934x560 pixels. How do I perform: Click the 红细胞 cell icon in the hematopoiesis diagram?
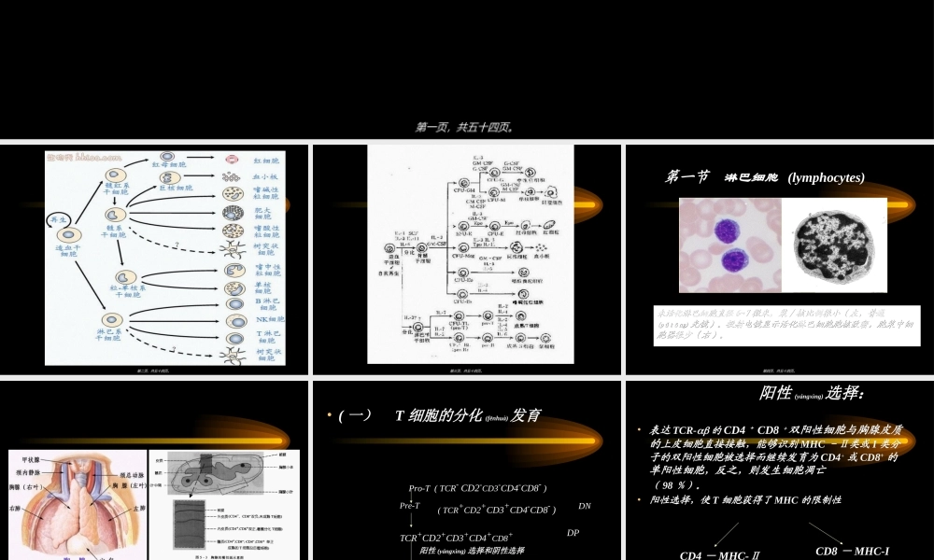[x=232, y=158]
